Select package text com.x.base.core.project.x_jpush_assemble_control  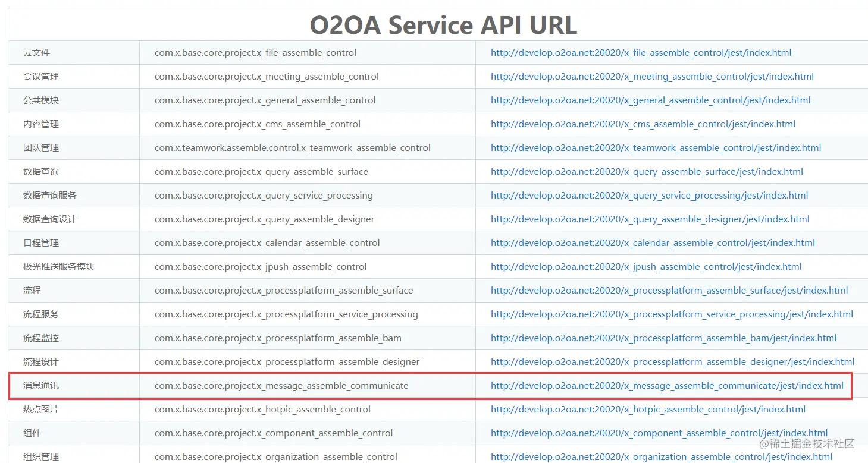261,267
